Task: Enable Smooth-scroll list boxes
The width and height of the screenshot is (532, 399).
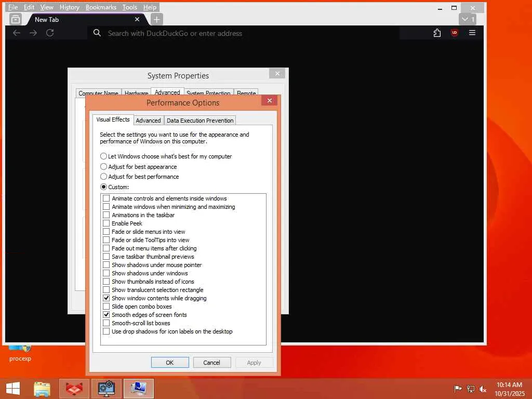Action: tap(106, 323)
